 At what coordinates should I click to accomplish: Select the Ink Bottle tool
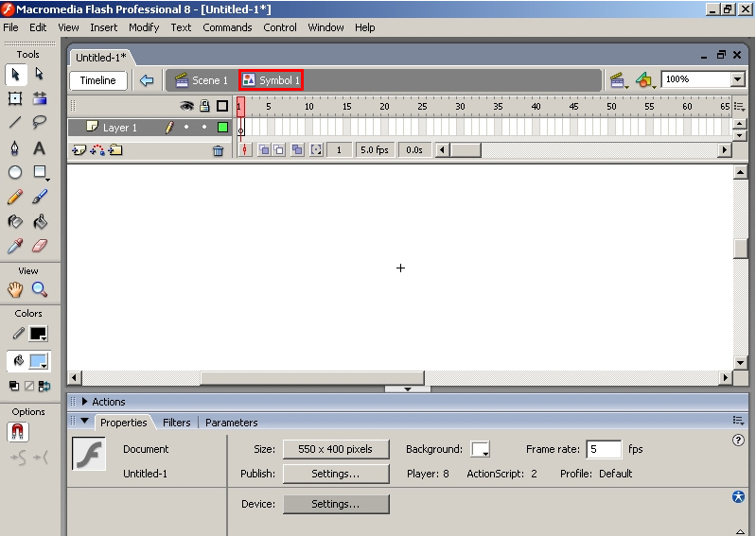15,222
